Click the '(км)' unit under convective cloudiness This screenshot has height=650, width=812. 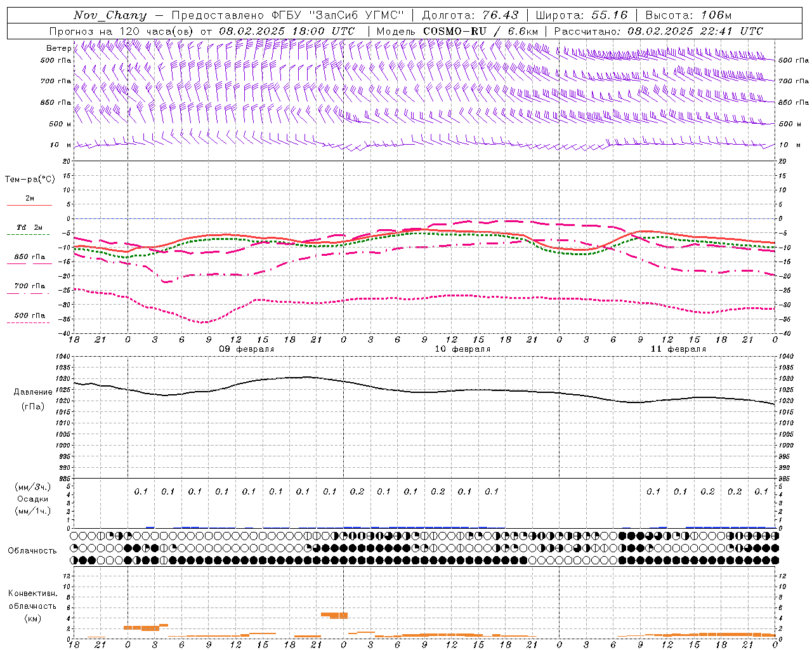pyautogui.click(x=32, y=618)
